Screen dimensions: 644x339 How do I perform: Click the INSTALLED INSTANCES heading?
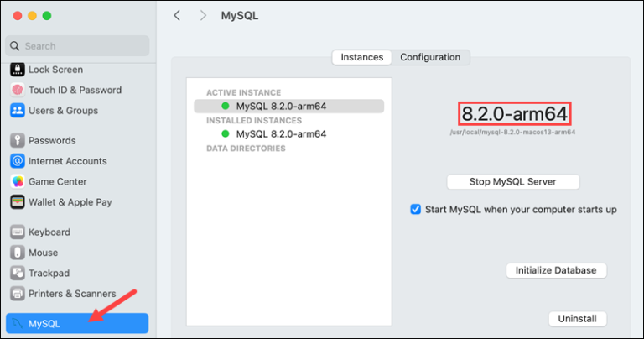tap(254, 121)
